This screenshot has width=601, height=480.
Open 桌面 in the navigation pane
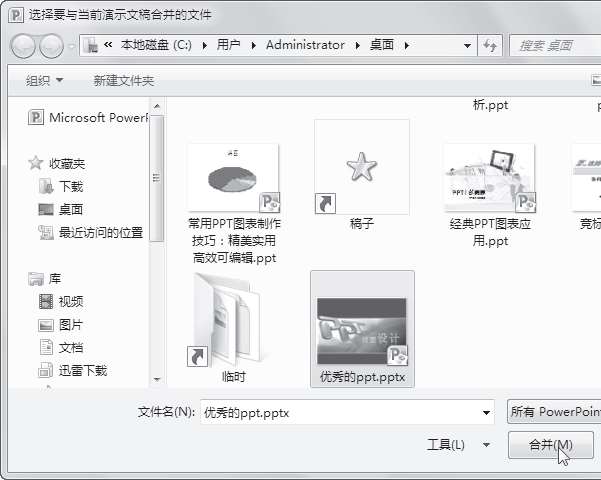click(x=70, y=209)
